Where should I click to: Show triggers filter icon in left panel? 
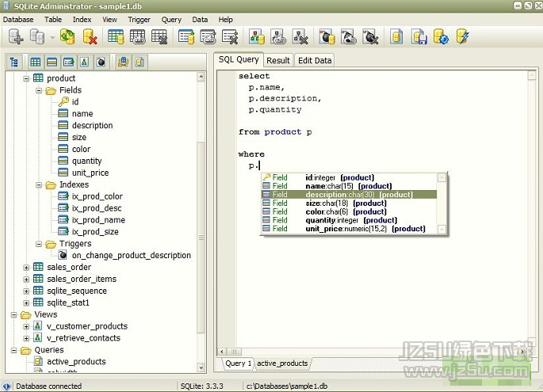point(101,63)
